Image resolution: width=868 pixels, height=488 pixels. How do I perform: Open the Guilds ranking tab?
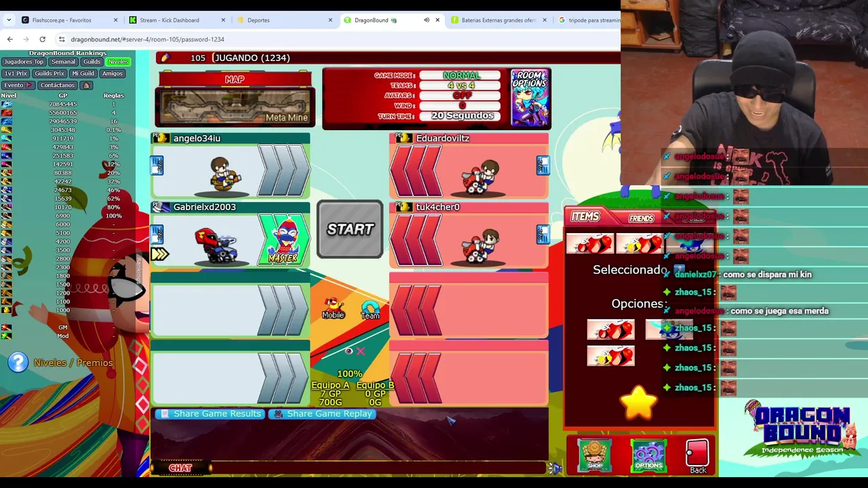[x=92, y=62]
